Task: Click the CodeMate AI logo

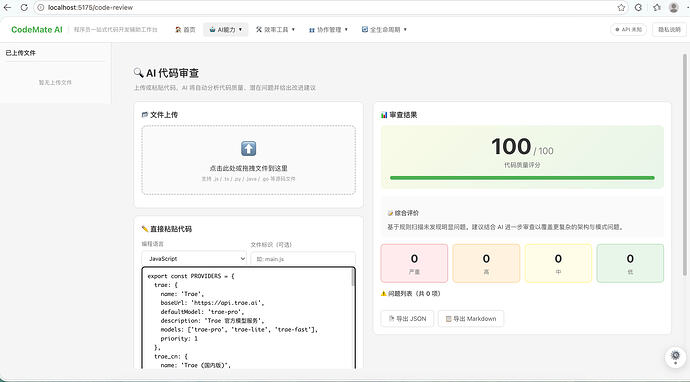Action: (37, 29)
